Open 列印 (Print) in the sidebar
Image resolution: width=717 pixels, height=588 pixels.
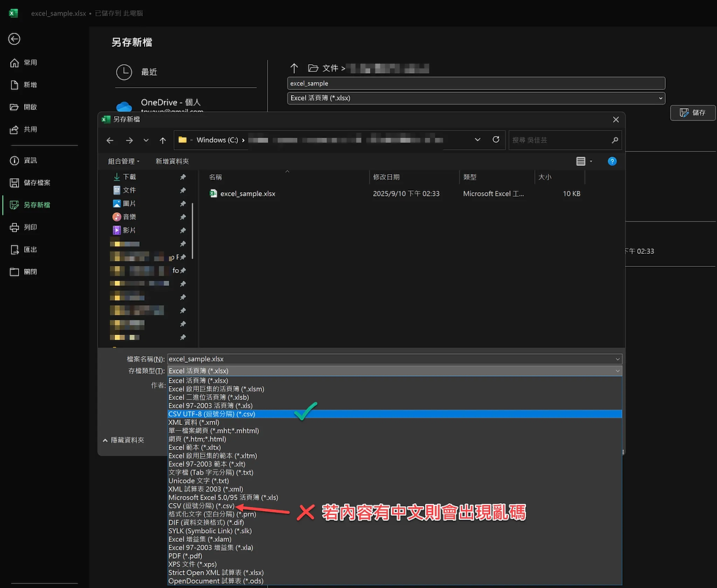23,227
